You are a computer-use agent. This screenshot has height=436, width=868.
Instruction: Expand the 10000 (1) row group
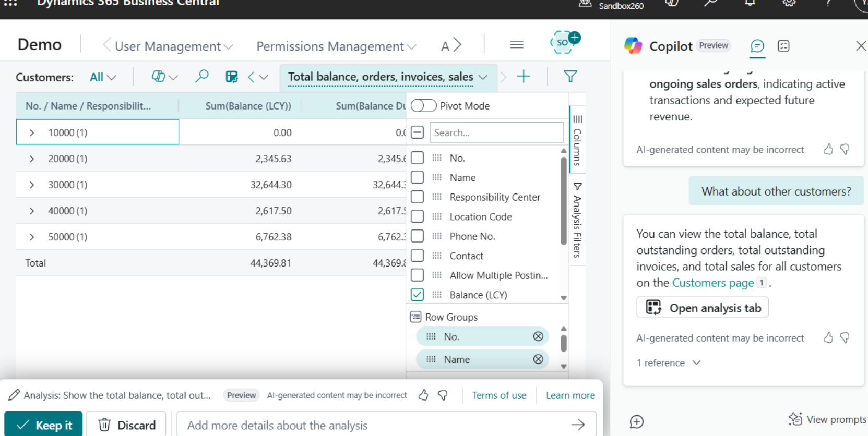point(32,133)
